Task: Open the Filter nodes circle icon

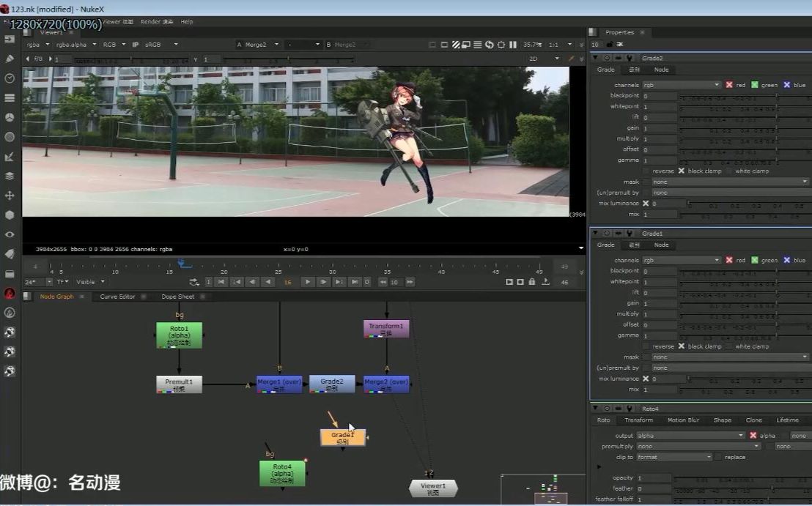Action: point(10,137)
